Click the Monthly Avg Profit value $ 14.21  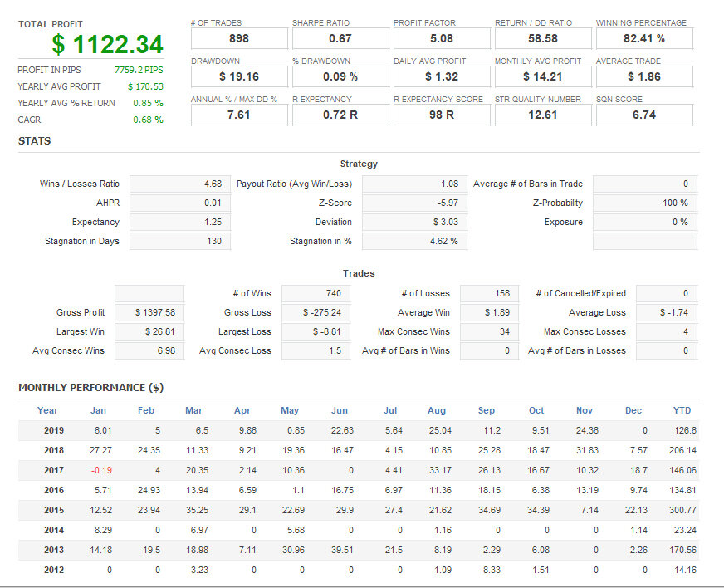tap(543, 76)
